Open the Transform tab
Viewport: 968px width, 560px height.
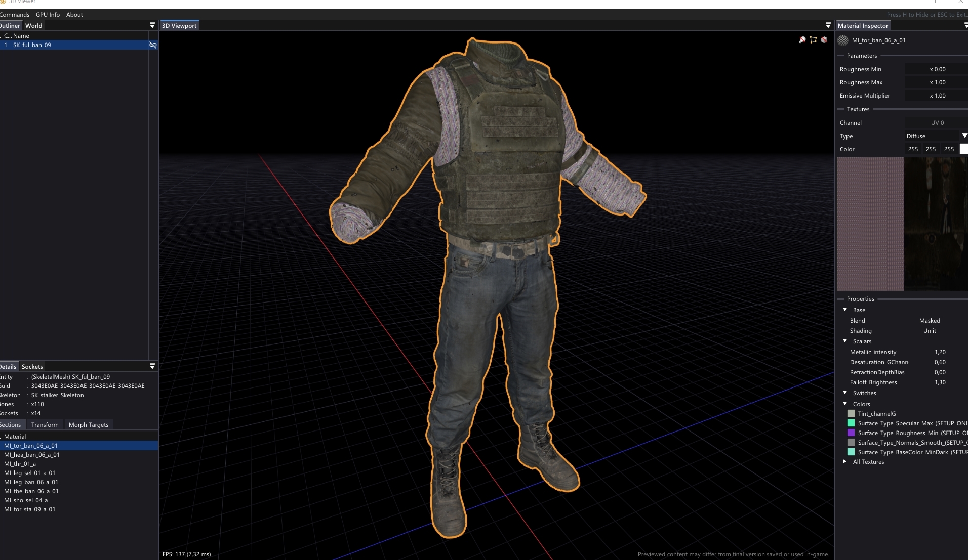45,425
